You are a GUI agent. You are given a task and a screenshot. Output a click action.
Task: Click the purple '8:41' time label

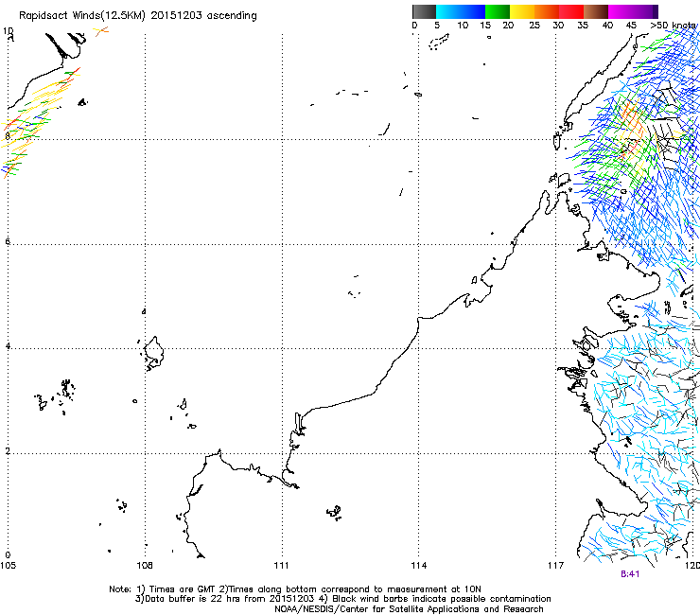[630, 574]
